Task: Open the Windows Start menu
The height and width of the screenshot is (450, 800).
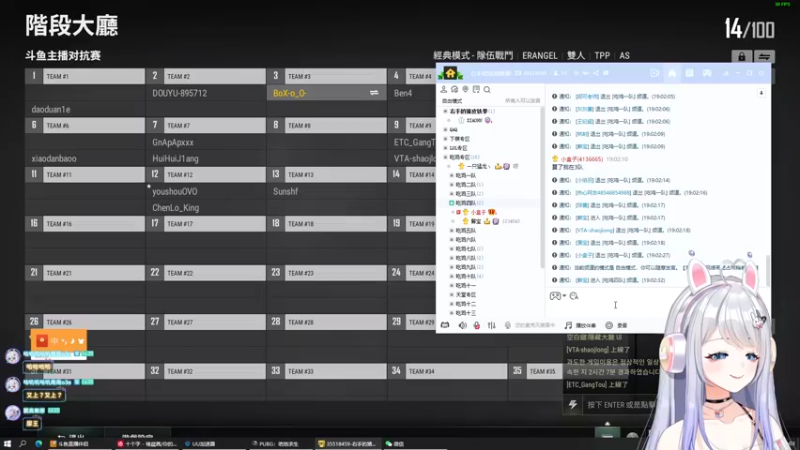Action: 7,444
